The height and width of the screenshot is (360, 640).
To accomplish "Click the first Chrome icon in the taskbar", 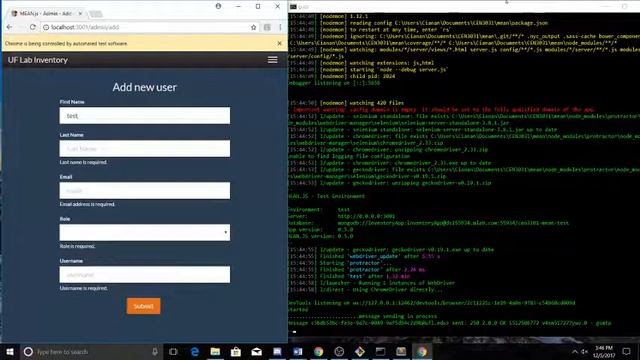I will (318, 351).
